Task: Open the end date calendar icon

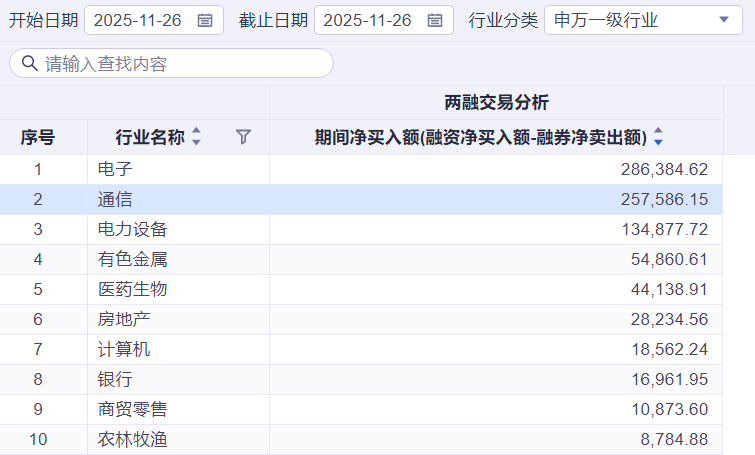Action: coord(435,20)
